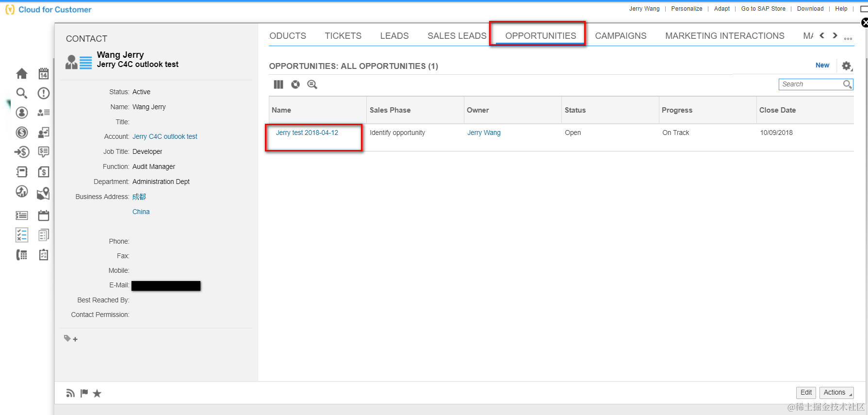Open the exclamation mark alert icon

[44, 93]
